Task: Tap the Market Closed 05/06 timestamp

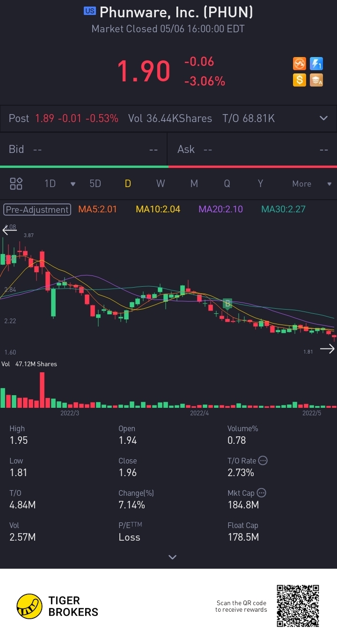Action: pos(168,29)
